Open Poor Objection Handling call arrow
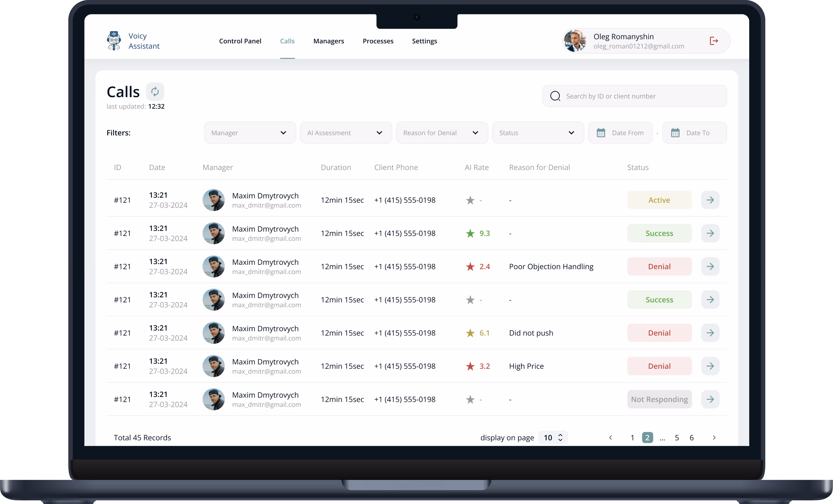This screenshot has width=833, height=504. (x=710, y=266)
